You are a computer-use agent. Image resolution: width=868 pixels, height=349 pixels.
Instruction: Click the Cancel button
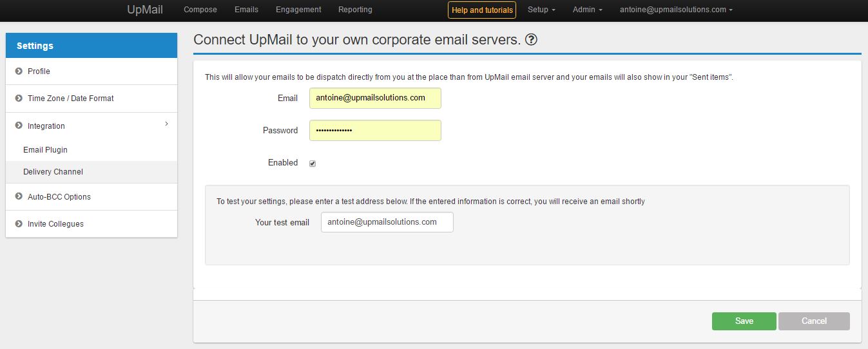pos(814,321)
